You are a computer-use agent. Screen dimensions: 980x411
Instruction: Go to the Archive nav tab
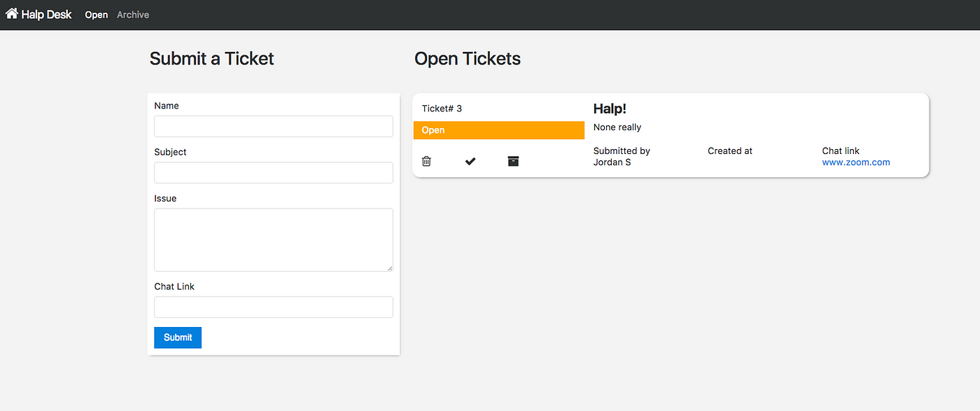[133, 15]
